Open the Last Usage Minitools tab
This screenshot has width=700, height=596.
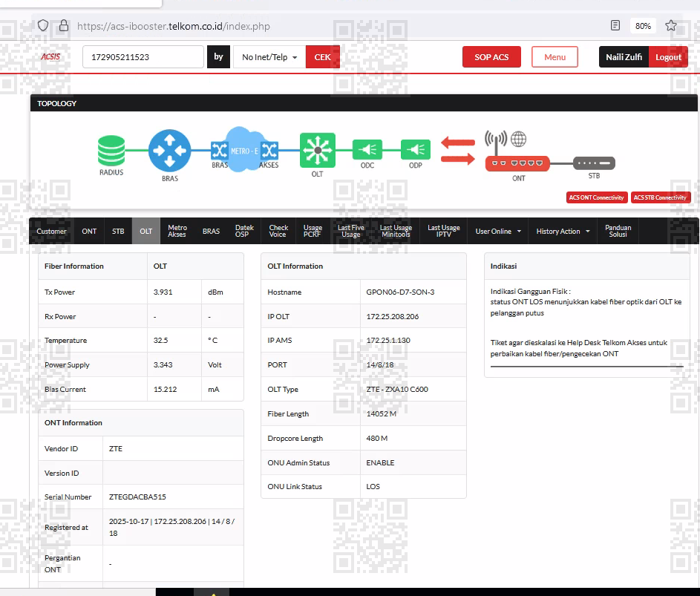(396, 232)
